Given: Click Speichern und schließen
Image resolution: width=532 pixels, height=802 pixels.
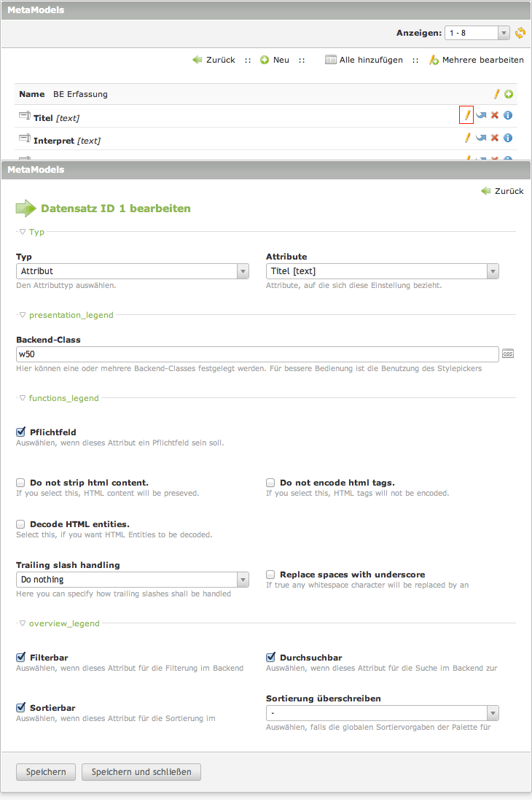Looking at the screenshot, I should tap(141, 772).
